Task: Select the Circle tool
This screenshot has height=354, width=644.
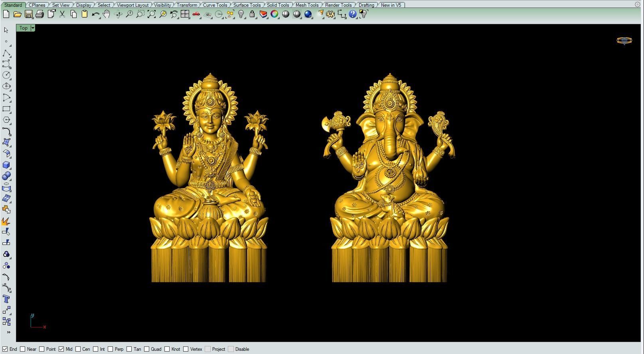Action: coord(6,75)
